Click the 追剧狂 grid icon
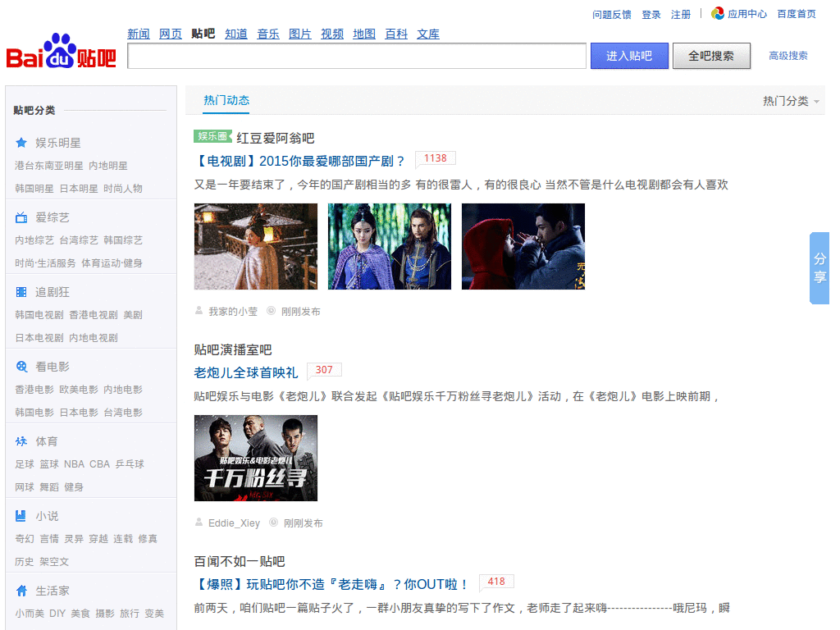Viewport: 840px width, 630px height. tap(22, 291)
